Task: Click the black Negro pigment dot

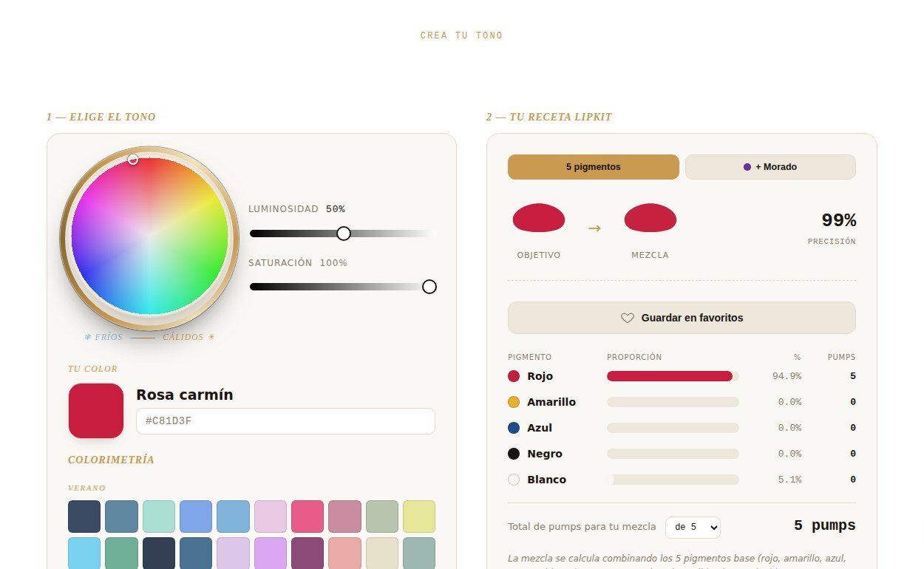Action: tap(514, 454)
